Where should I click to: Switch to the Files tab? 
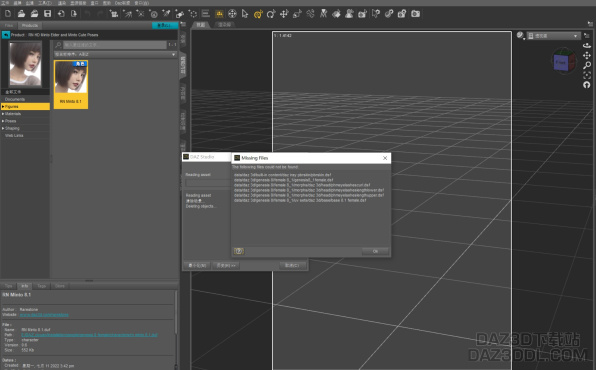point(9,25)
